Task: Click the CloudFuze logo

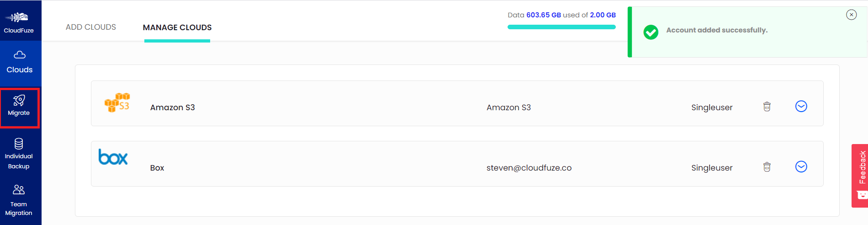Action: click(19, 22)
